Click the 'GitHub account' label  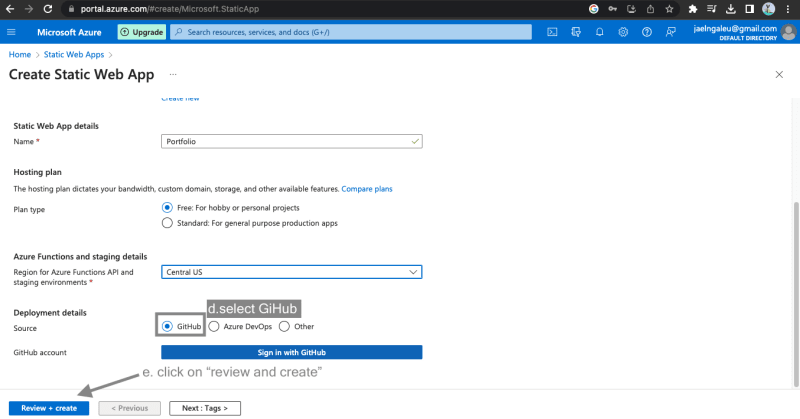click(x=40, y=352)
